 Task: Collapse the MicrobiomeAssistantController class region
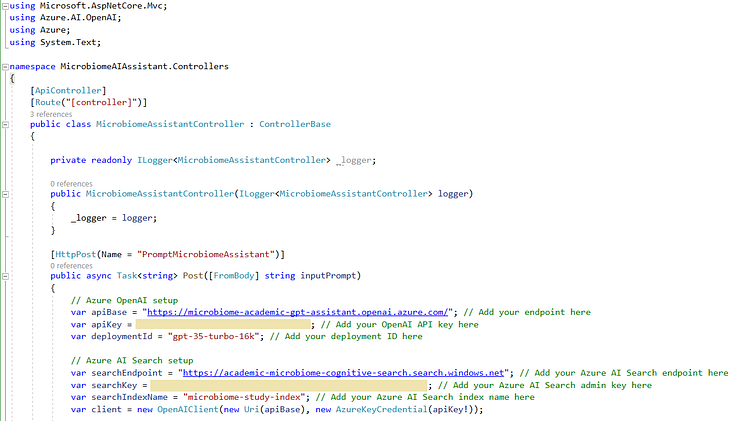click(x=5, y=125)
